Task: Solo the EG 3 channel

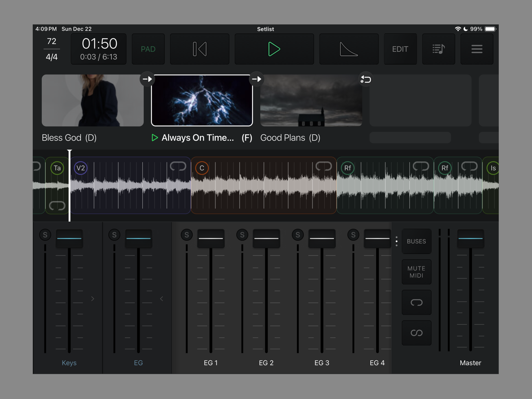Action: point(298,235)
